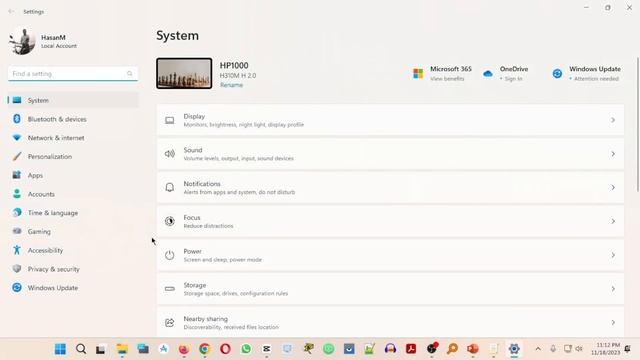Viewport: 640px width, 360px height.
Task: Click Windows Update Attention needed
Action: pos(596,78)
